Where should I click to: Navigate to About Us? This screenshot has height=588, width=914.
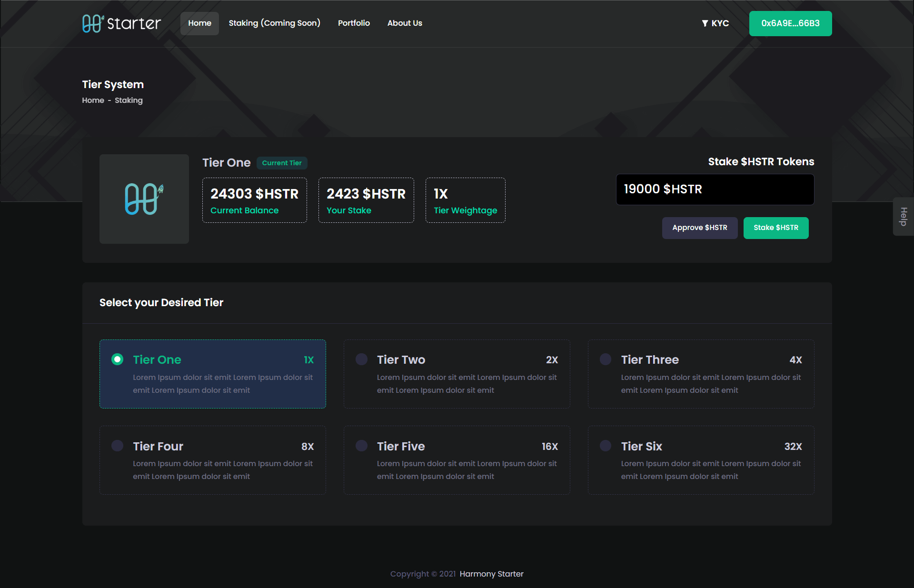click(405, 23)
